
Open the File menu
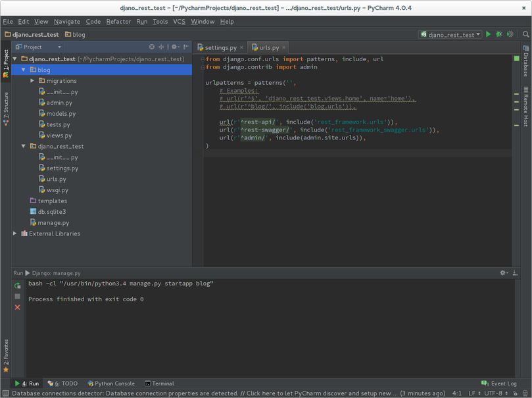coord(8,21)
